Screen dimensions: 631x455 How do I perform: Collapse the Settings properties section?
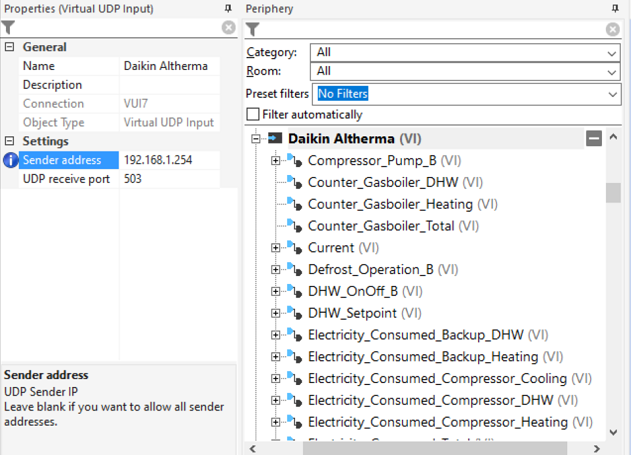pyautogui.click(x=9, y=141)
